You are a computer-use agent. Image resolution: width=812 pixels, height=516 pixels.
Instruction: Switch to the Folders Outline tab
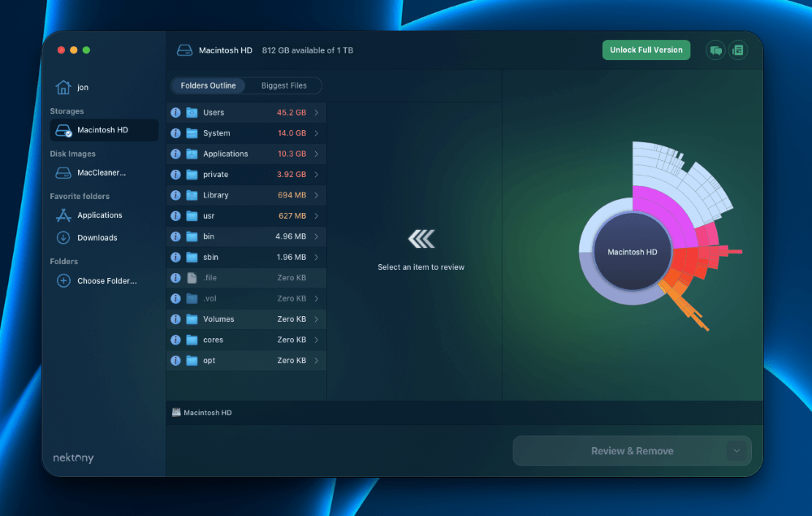pyautogui.click(x=208, y=85)
